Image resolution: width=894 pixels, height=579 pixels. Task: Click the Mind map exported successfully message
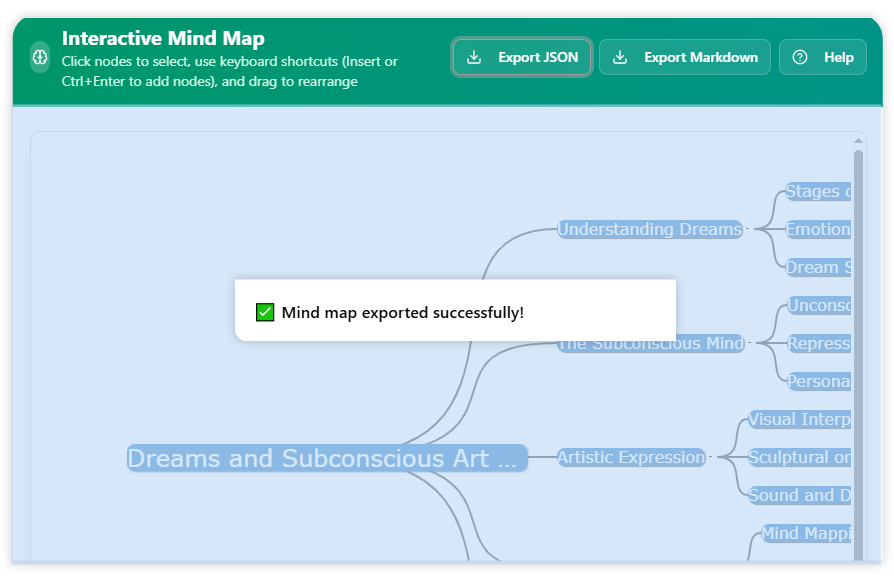point(402,312)
